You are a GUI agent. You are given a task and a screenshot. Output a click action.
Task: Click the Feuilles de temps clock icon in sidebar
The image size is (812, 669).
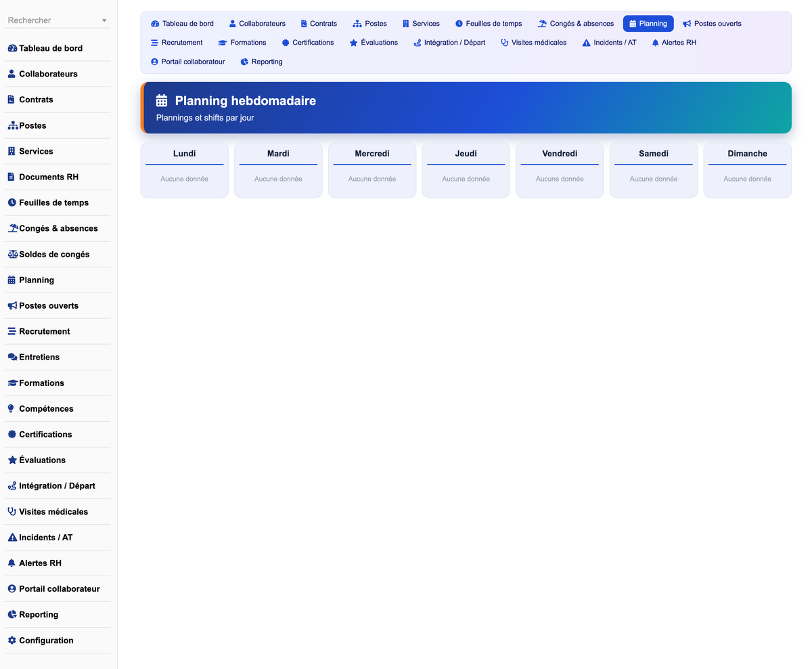(12, 202)
